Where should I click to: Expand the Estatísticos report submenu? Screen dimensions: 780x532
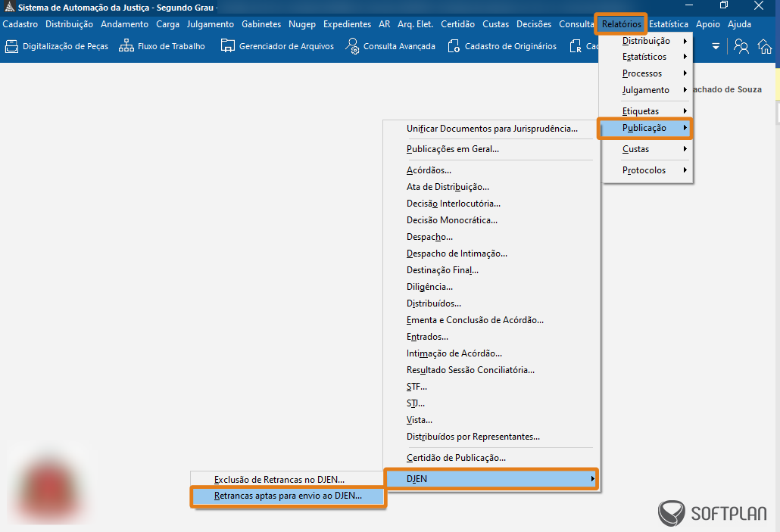(644, 57)
